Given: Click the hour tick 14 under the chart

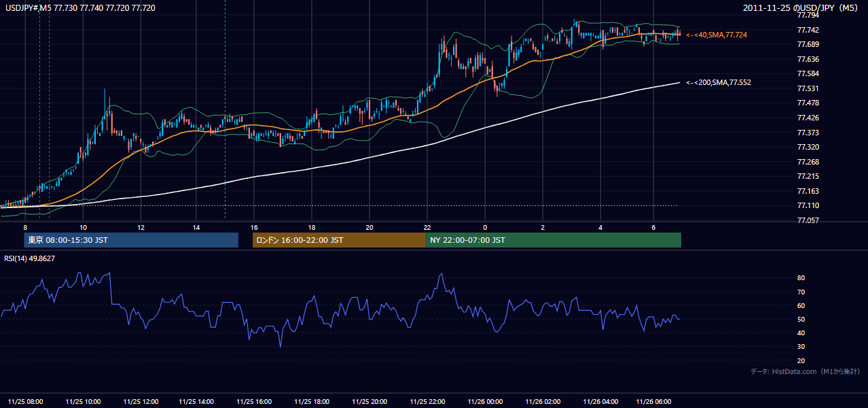Looking at the screenshot, I should pyautogui.click(x=196, y=227).
